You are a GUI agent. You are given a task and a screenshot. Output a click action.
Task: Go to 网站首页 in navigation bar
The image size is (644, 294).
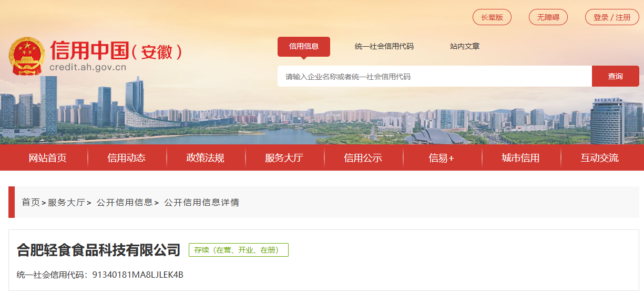48,158
